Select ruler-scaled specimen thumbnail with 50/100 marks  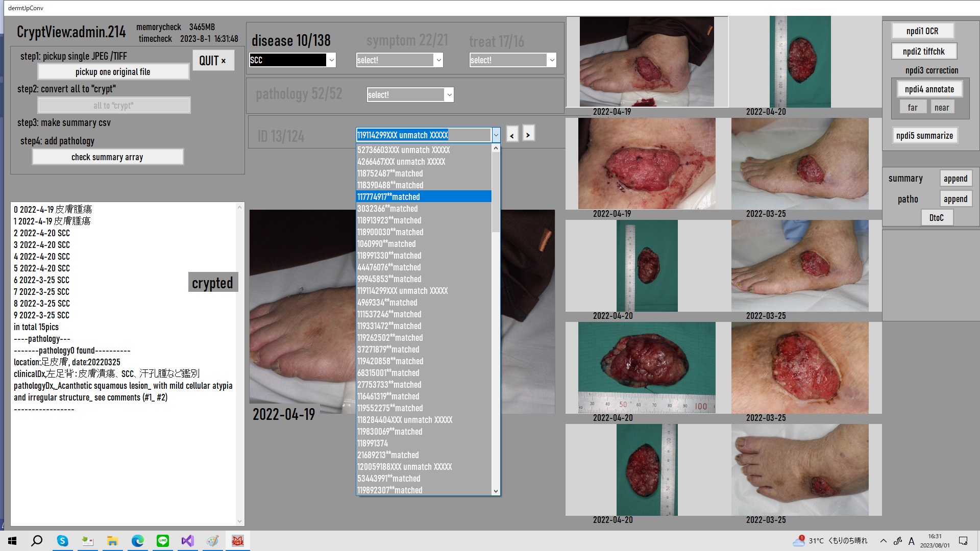coord(647,367)
